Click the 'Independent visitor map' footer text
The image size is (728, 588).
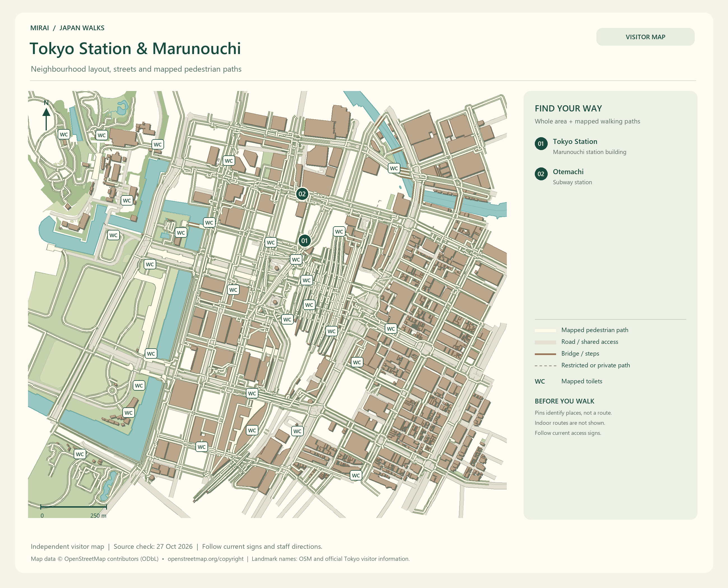click(67, 546)
